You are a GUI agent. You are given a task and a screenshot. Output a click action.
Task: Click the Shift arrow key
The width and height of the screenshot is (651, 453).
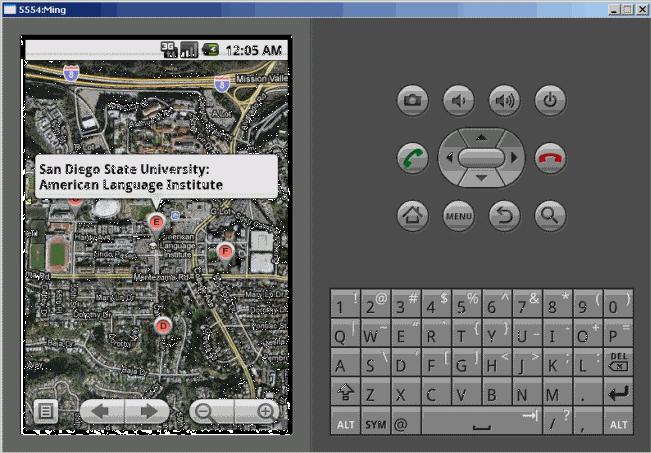(x=345, y=392)
